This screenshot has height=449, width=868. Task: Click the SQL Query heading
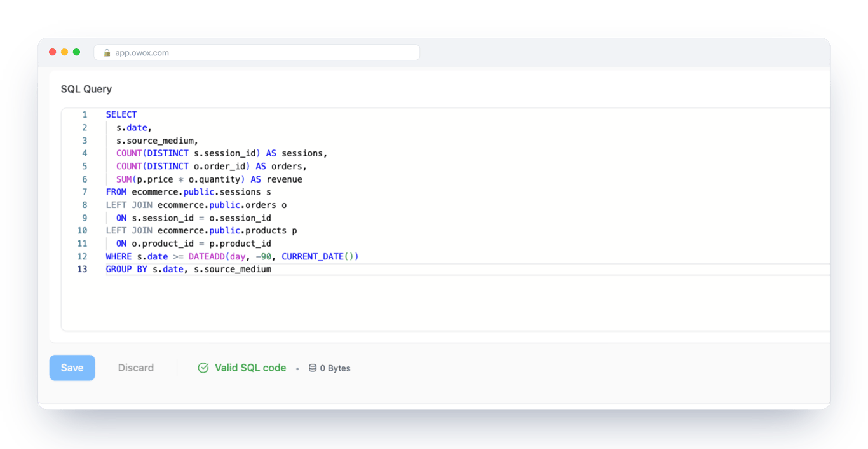(86, 89)
